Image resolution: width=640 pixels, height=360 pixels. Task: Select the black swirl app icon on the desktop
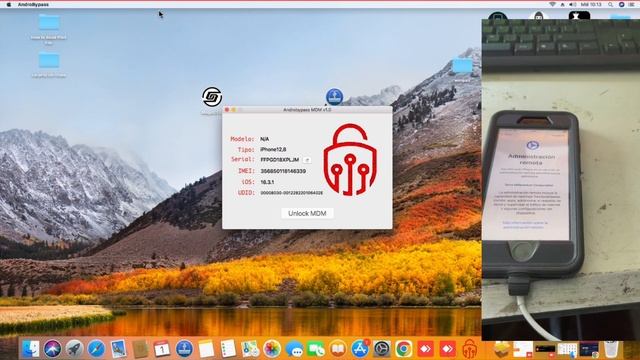[x=212, y=97]
